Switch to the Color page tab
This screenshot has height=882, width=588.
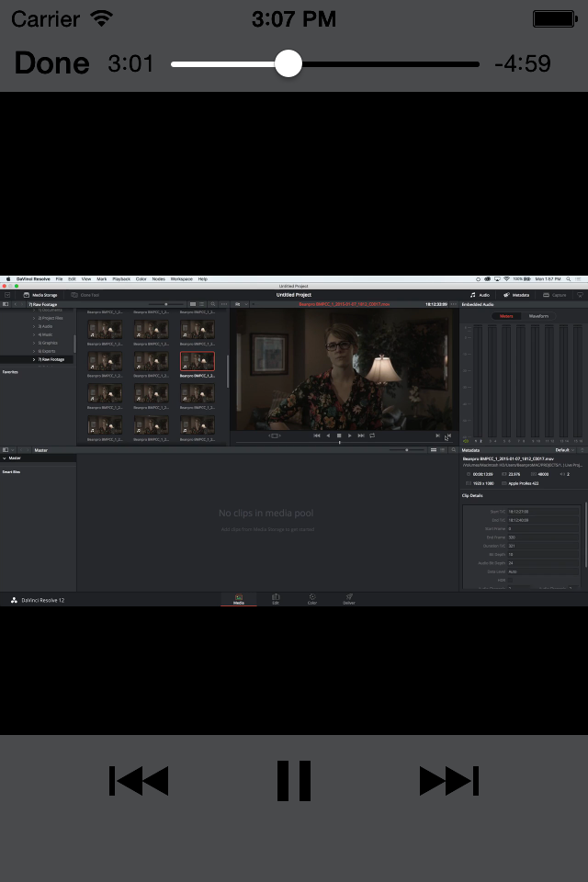(x=312, y=599)
